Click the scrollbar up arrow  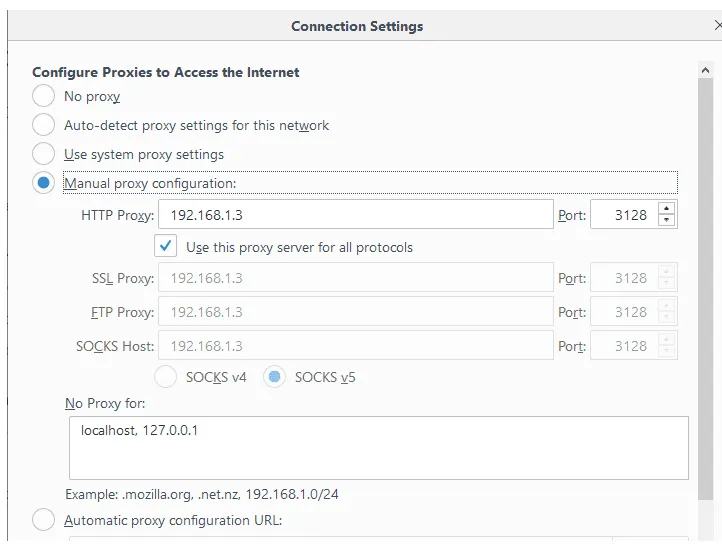click(x=705, y=70)
